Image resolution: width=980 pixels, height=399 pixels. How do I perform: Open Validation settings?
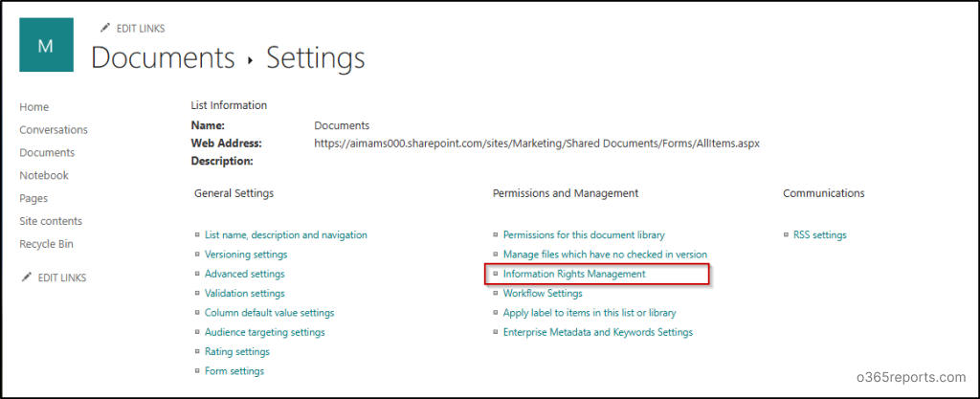click(244, 294)
